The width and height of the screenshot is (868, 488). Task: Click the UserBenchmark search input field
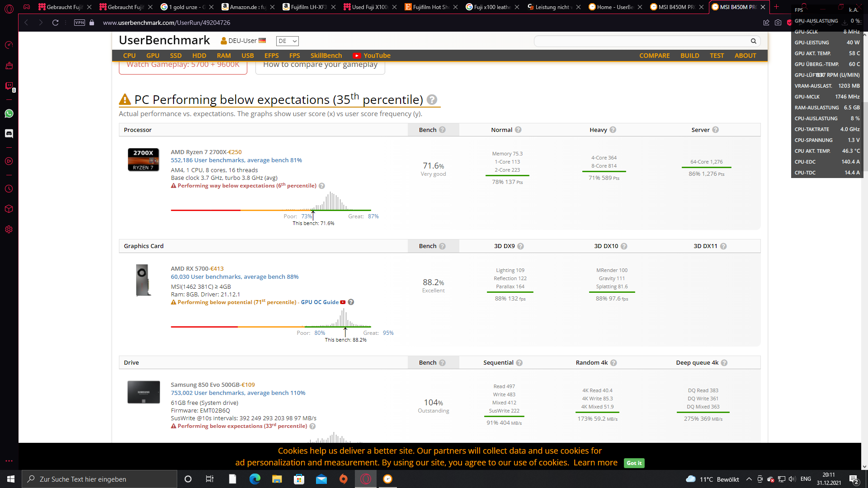coord(642,41)
